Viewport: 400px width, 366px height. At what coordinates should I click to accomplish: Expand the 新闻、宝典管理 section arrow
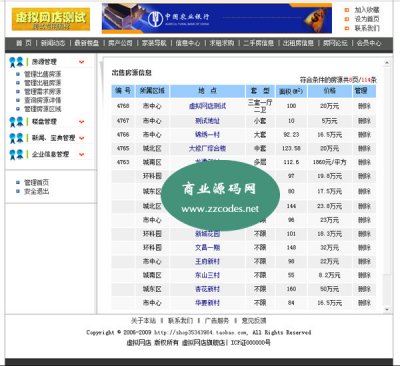pos(81,138)
